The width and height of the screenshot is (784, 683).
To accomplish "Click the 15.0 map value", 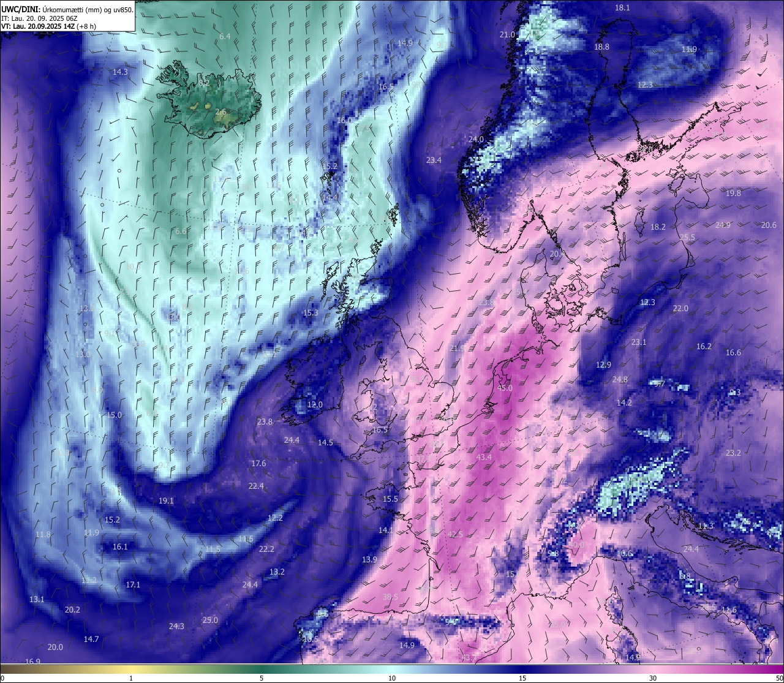I will click(114, 415).
